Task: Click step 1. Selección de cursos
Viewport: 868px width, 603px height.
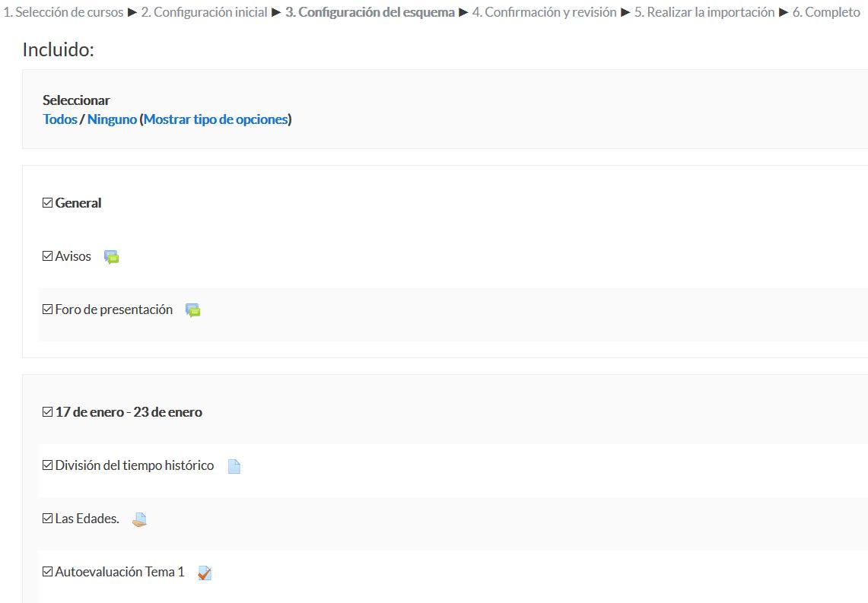Action: pyautogui.click(x=63, y=12)
